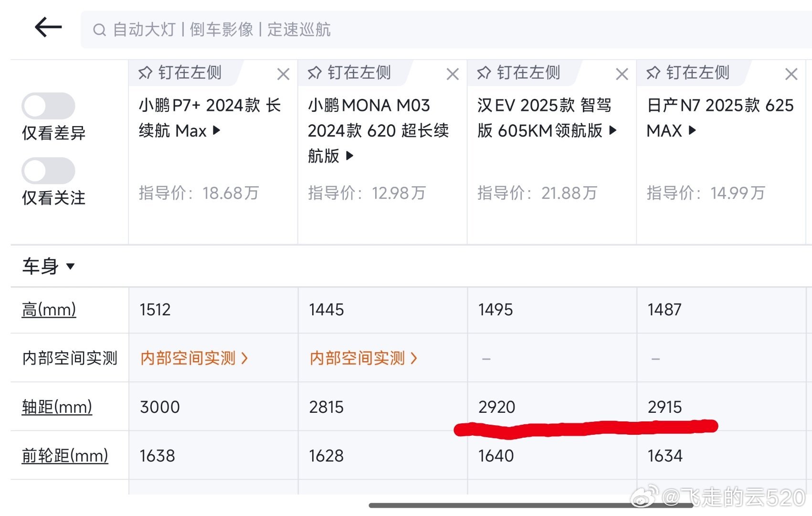Click the pin icon above 小鹏P7+ column
812x516 pixels.
tap(145, 73)
